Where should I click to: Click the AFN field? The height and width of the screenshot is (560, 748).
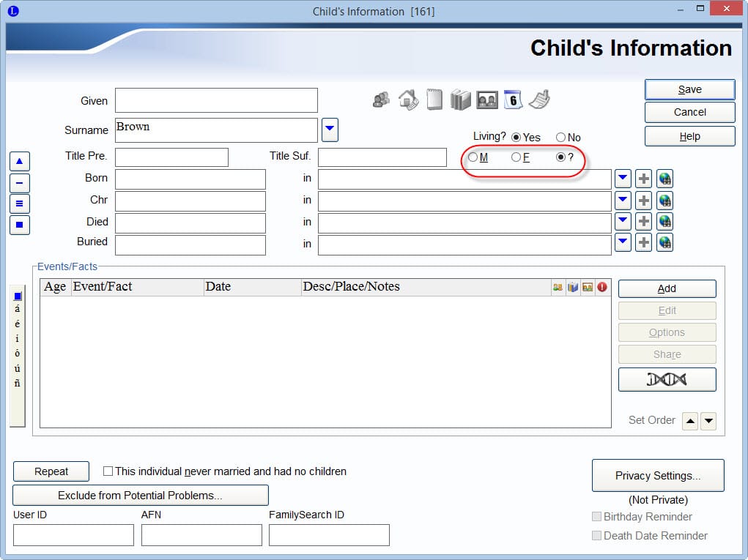[x=201, y=535]
